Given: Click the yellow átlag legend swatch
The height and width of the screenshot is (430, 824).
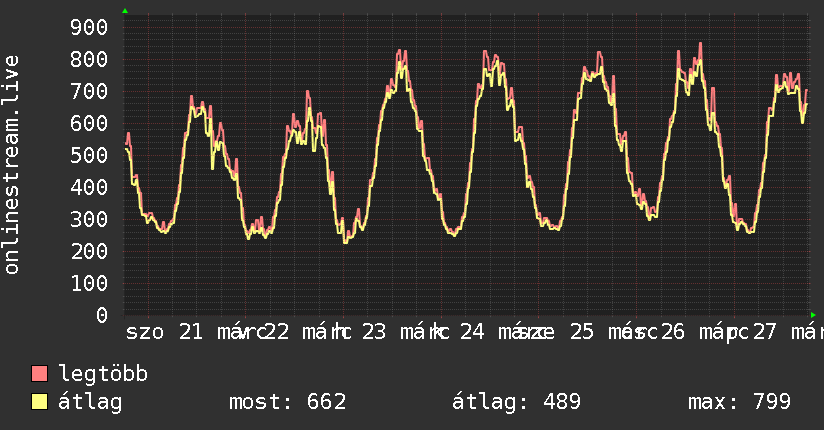Looking at the screenshot, I should (39, 402).
